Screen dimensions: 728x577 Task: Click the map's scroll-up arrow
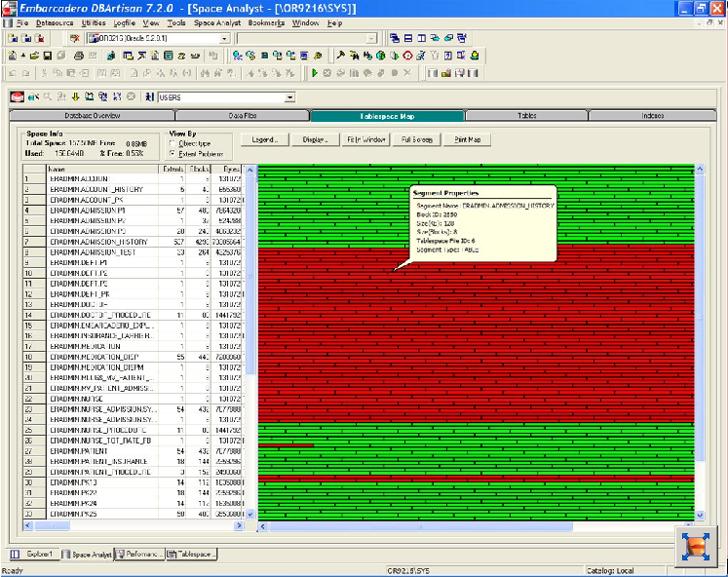pos(700,170)
